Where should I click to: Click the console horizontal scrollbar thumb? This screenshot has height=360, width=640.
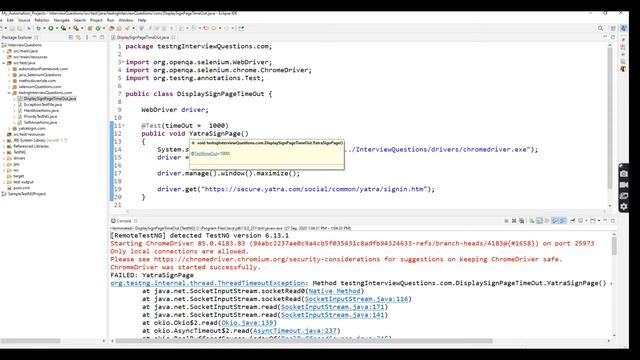click(304, 341)
